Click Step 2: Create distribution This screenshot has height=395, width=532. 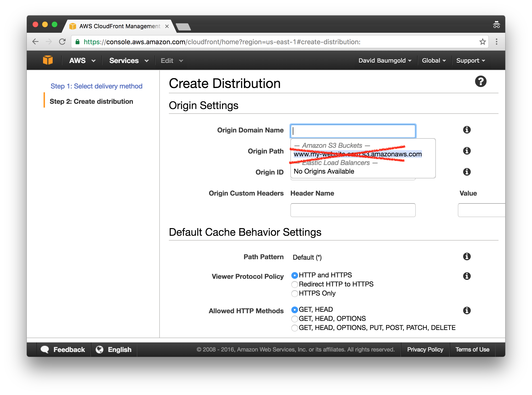pyautogui.click(x=91, y=101)
